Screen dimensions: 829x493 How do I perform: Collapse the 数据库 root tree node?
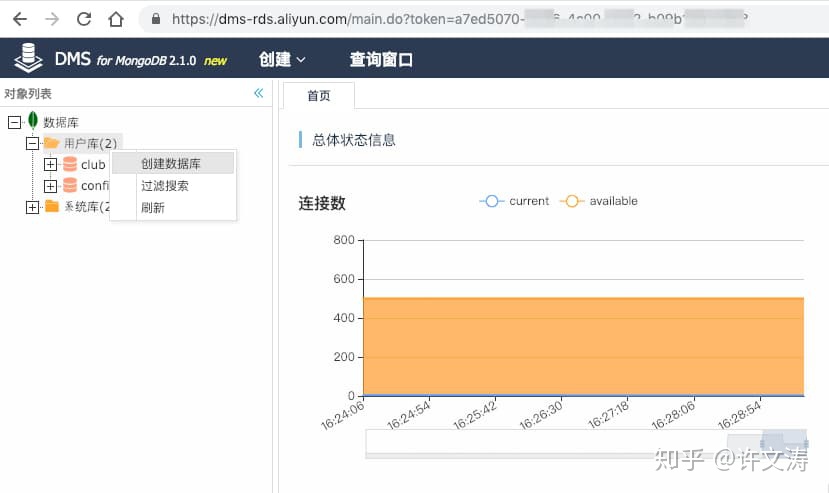14,122
